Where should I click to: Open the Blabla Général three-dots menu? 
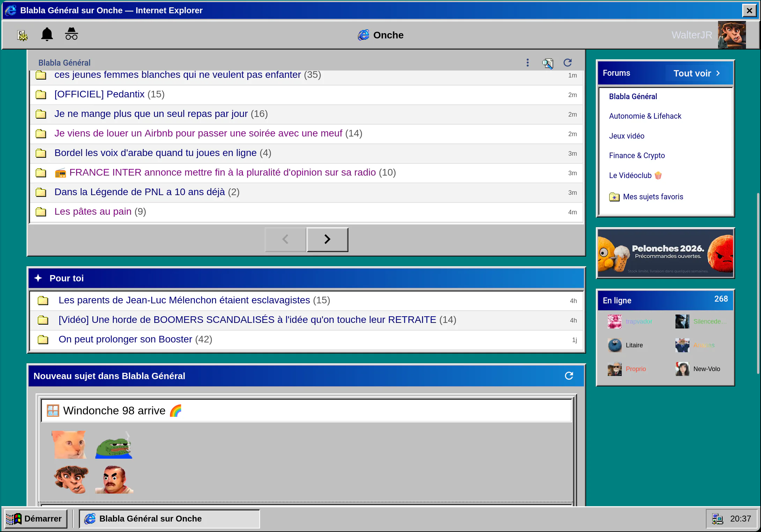(527, 62)
